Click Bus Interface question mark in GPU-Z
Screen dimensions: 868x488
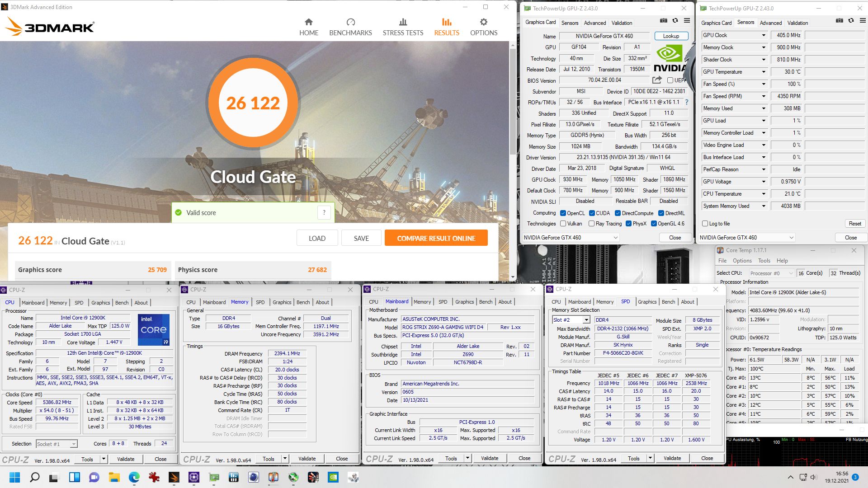(686, 102)
